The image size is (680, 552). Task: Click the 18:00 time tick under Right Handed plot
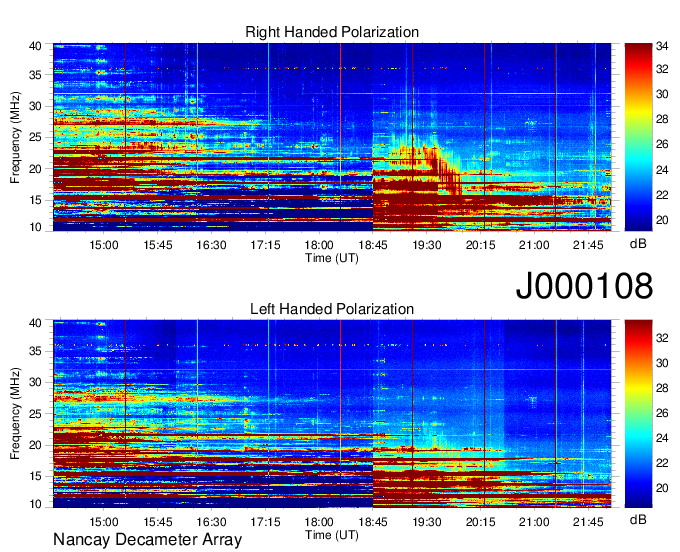[x=319, y=245]
